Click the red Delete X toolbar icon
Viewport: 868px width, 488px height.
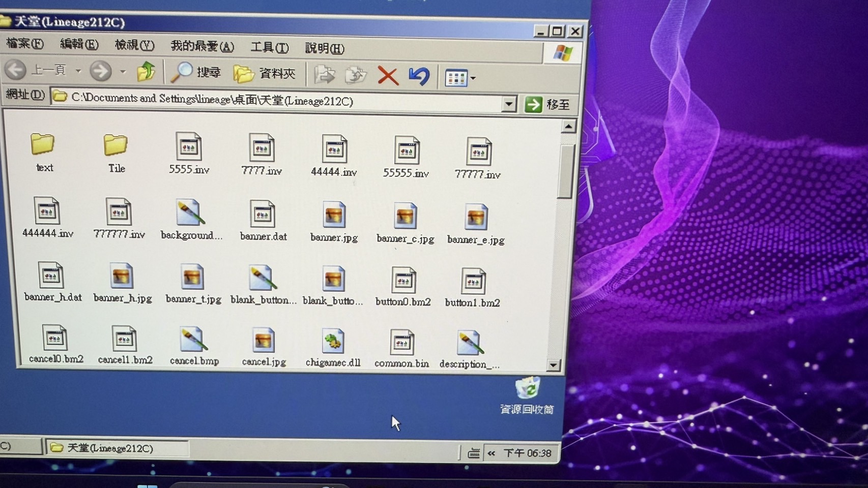388,76
